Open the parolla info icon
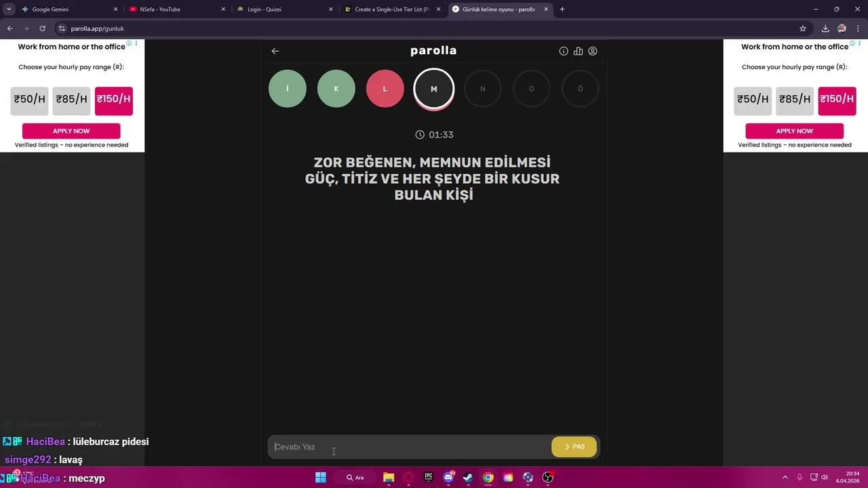 point(564,51)
